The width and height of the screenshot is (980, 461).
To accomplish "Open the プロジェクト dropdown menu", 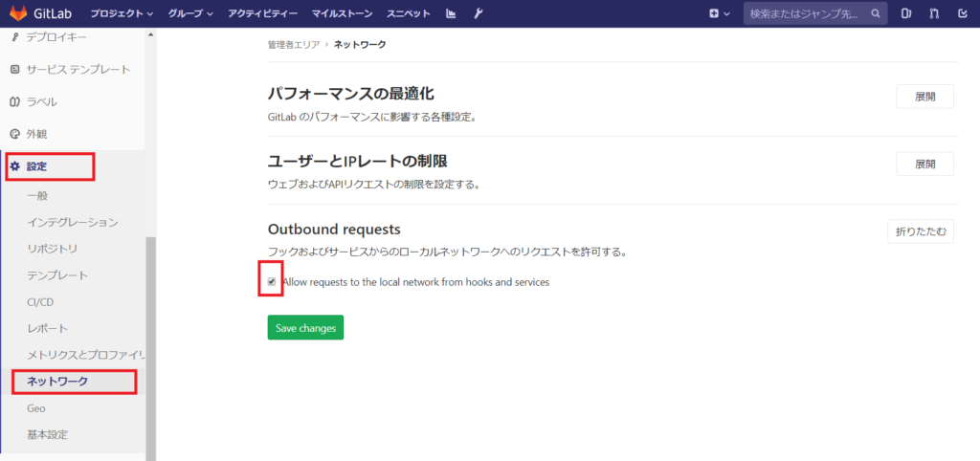I will coord(122,13).
